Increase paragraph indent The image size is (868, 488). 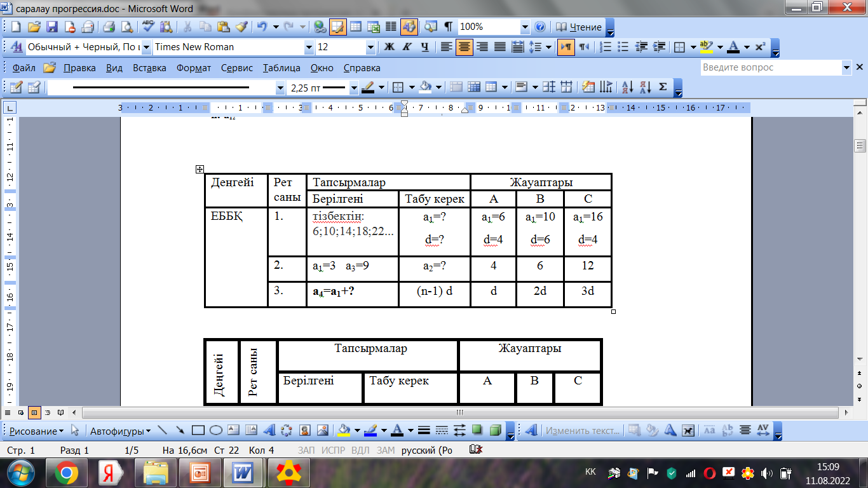pyautogui.click(x=659, y=47)
